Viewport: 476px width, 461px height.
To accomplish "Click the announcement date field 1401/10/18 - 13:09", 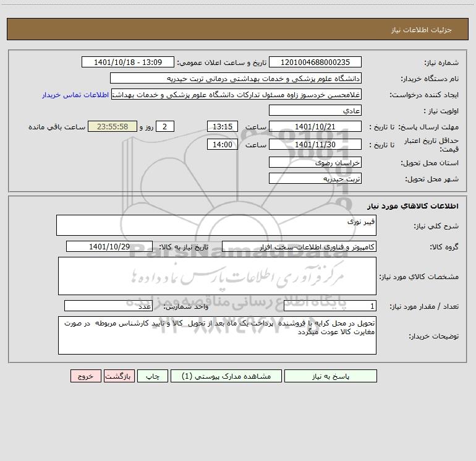I will point(128,62).
